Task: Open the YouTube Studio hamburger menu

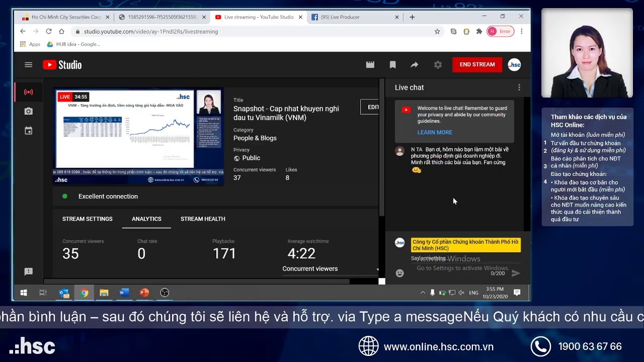Action: point(29,65)
